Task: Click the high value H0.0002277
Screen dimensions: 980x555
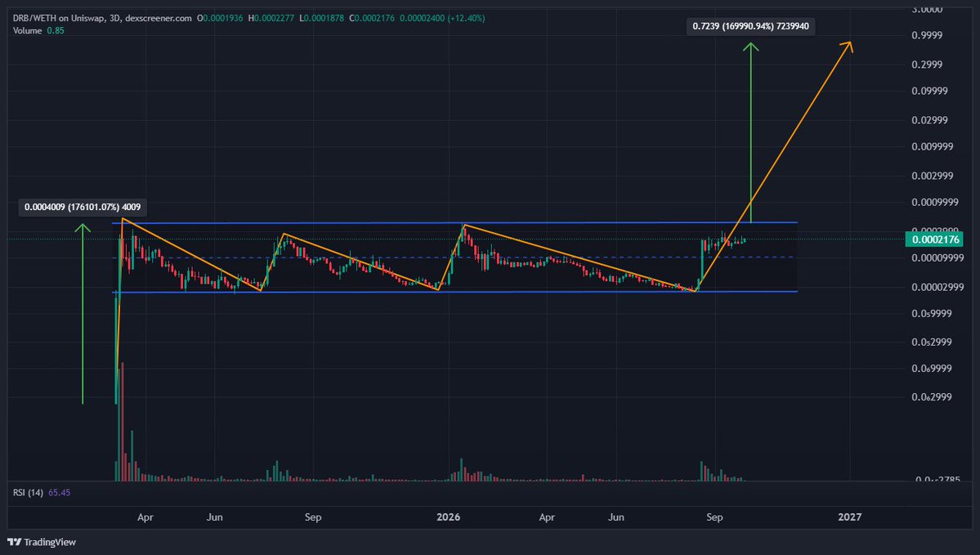Action: tap(271, 18)
